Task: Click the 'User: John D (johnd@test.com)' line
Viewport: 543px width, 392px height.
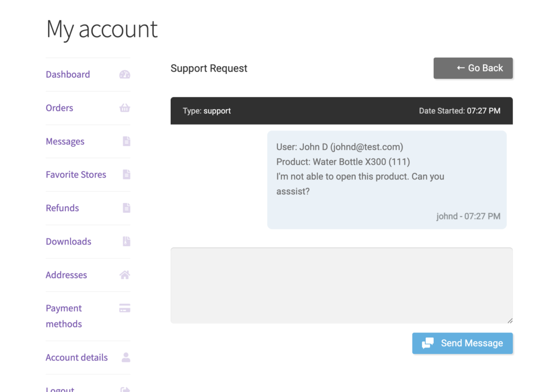Action: (x=339, y=147)
